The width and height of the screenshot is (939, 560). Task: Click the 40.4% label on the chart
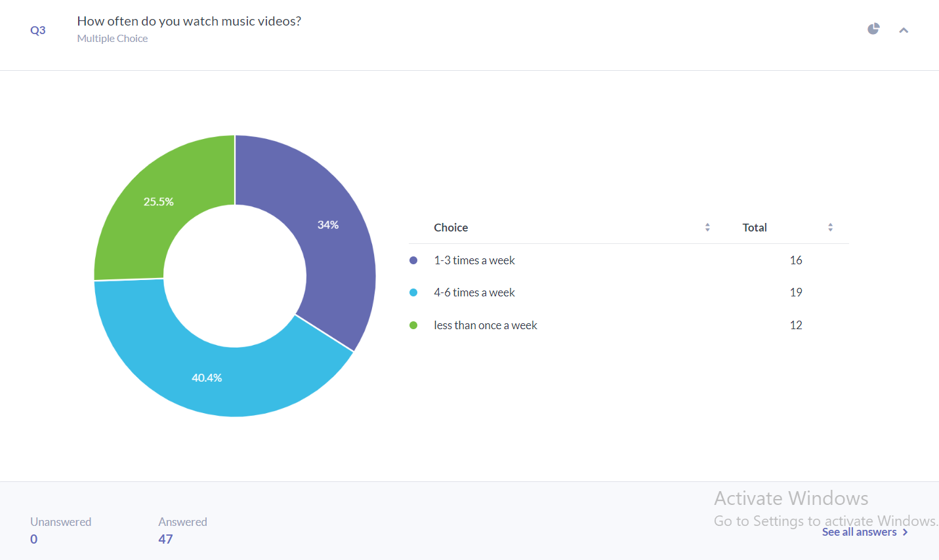pos(207,378)
